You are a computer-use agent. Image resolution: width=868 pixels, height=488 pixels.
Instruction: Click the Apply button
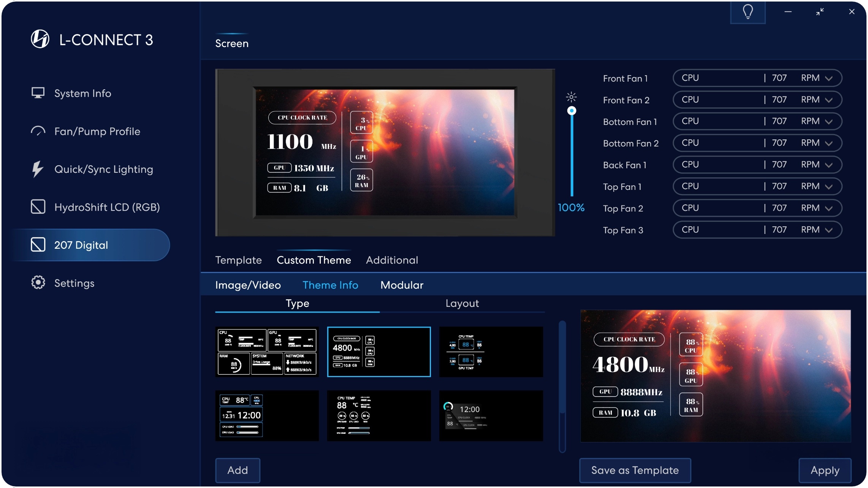[x=825, y=470]
